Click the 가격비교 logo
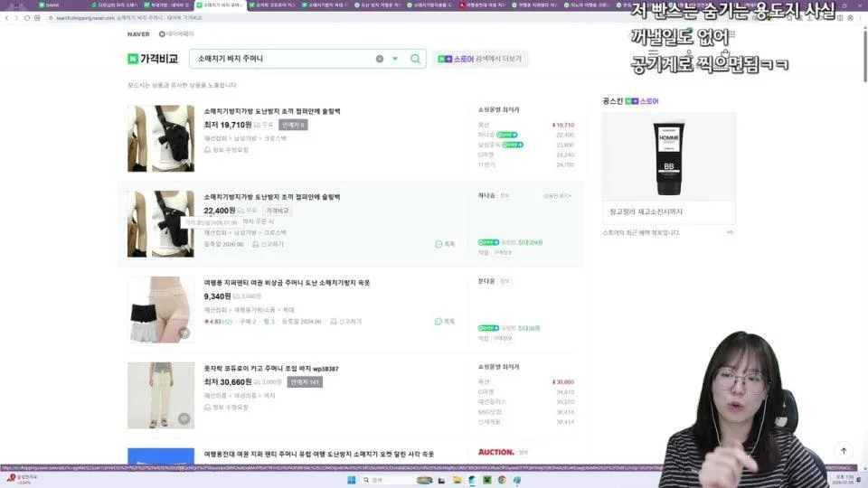 (x=153, y=59)
